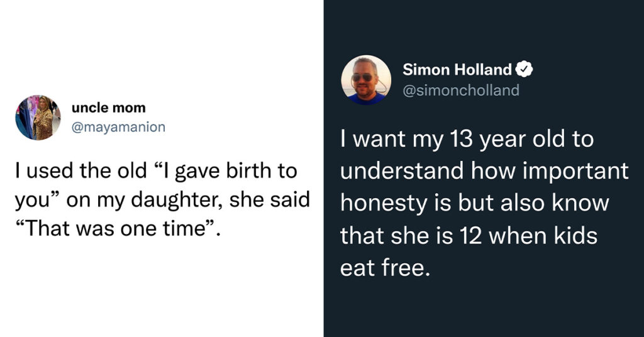This screenshot has height=337, width=644.
Task: Click the word "honesty" in Simon's tweet
Action: point(384,204)
